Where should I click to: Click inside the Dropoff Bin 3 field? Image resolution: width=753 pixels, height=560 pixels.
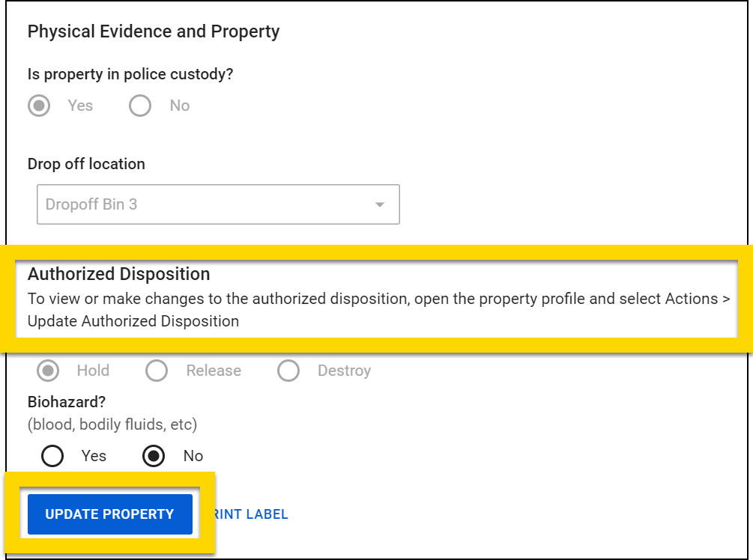click(x=150, y=204)
